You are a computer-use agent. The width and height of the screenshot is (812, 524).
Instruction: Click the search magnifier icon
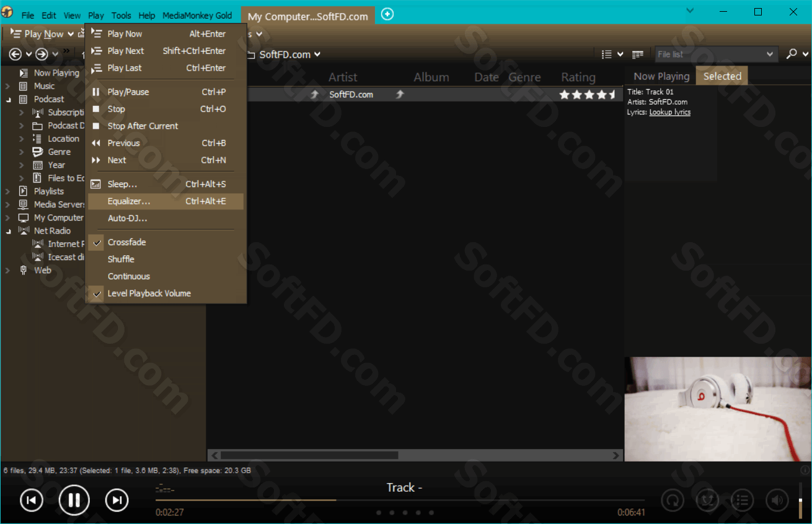click(791, 55)
